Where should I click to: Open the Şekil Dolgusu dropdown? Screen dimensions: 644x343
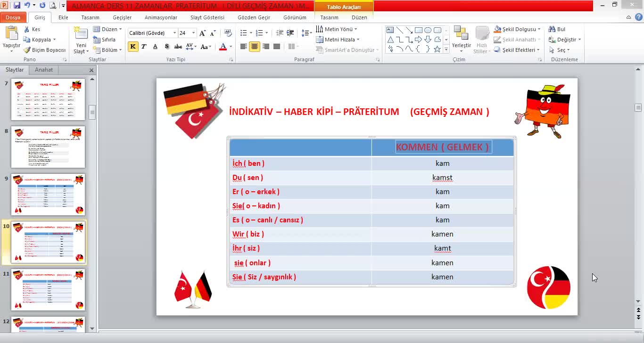517,29
